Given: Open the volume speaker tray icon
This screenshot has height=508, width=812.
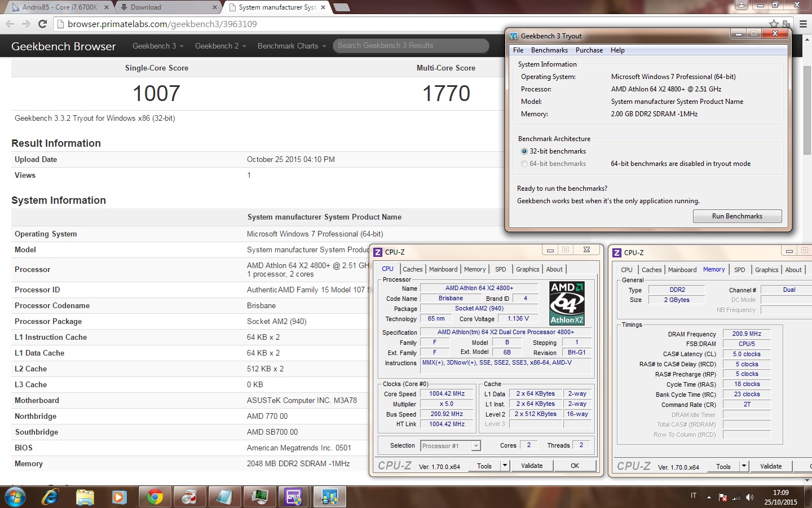Looking at the screenshot, I should [749, 497].
